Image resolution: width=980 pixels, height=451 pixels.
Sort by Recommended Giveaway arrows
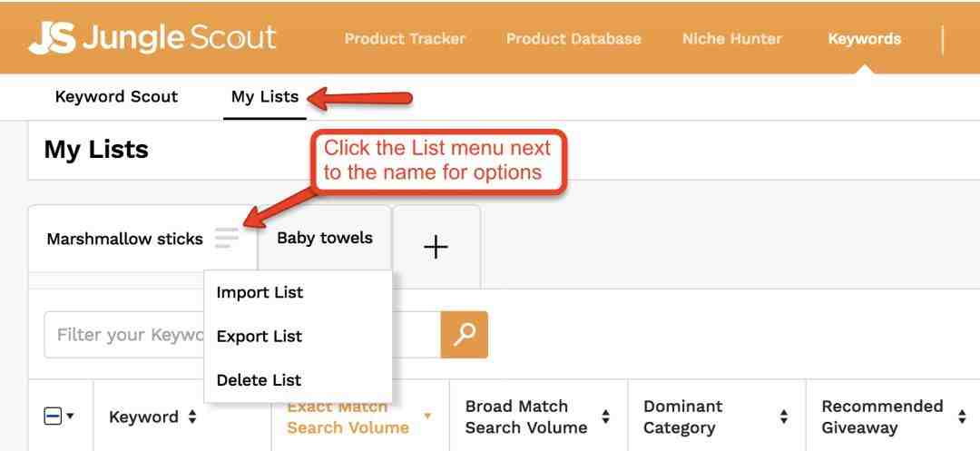pos(961,417)
